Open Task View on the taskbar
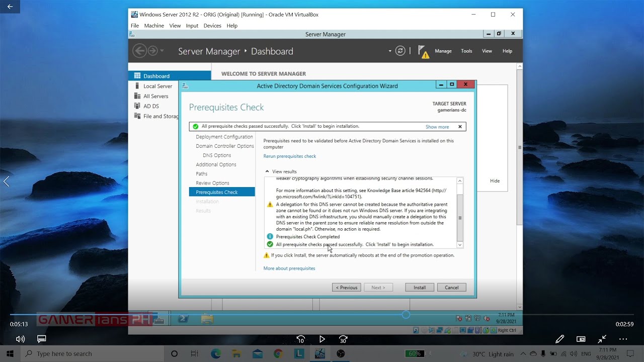644x362 pixels. click(194, 353)
